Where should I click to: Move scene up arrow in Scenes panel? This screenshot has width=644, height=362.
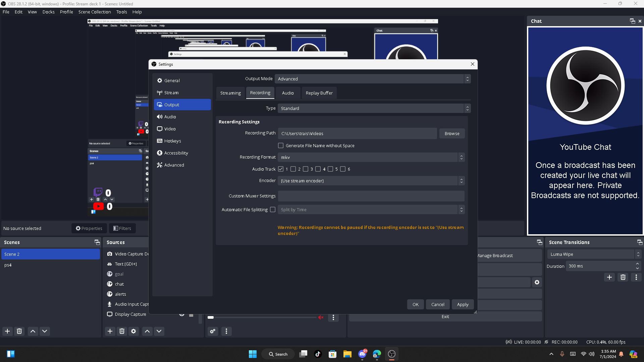click(x=33, y=331)
